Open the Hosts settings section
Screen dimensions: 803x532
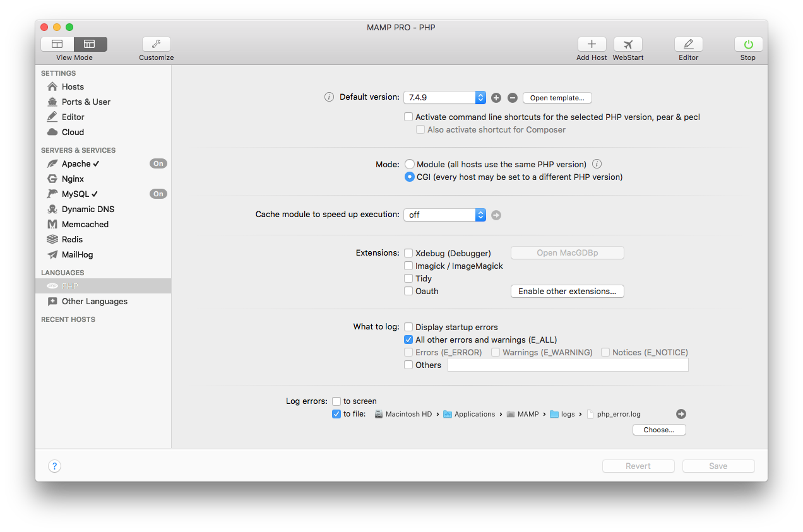pyautogui.click(x=71, y=86)
